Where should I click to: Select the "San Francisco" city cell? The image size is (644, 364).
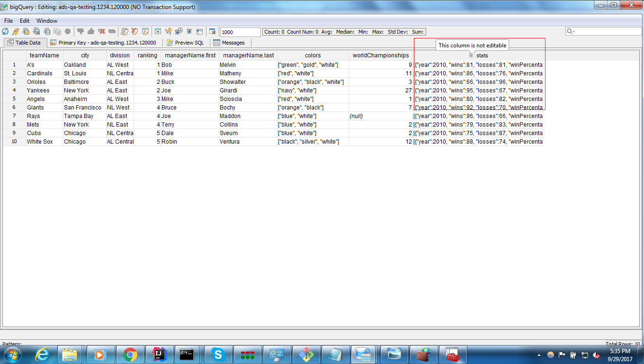click(x=85, y=107)
